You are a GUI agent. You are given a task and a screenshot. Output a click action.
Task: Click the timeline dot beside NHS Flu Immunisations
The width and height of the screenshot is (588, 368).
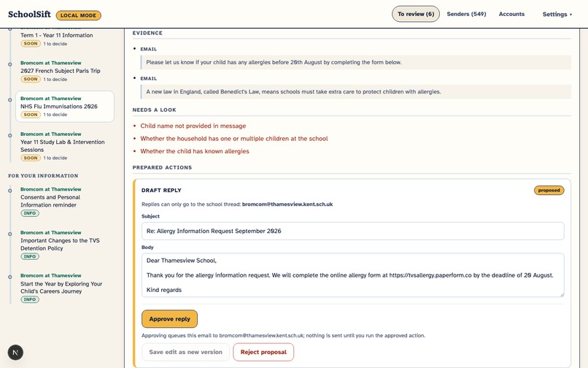coord(10,100)
